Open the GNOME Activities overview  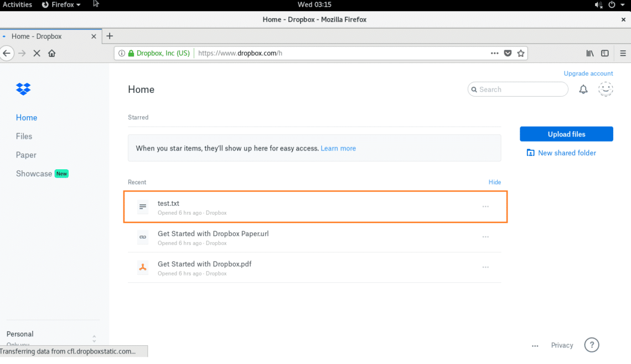point(17,5)
